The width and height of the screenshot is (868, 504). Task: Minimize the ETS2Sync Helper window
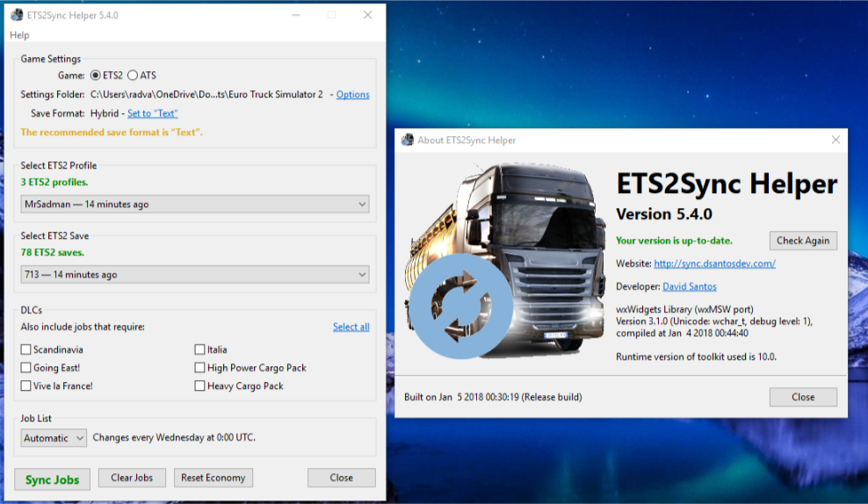(295, 15)
